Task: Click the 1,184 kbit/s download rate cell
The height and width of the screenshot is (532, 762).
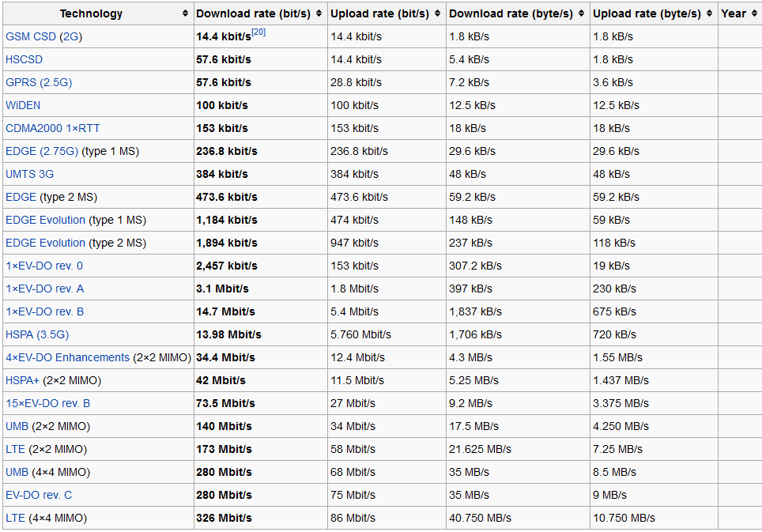Action: (x=261, y=220)
